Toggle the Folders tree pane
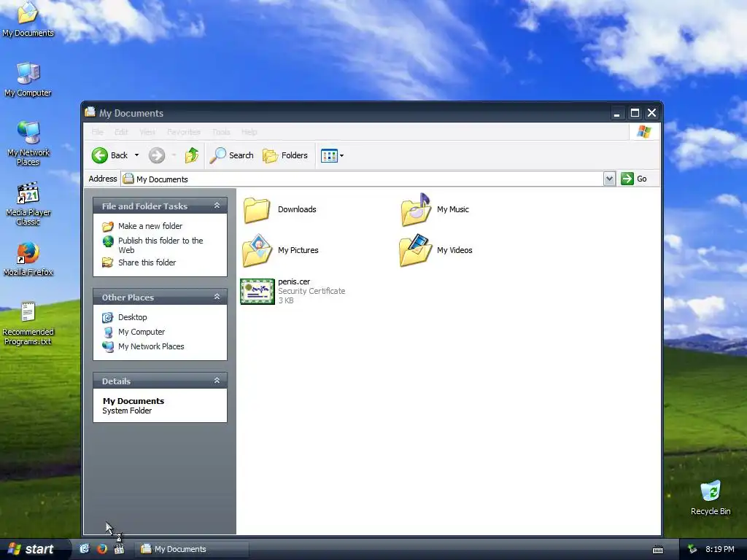747x560 pixels. [285, 155]
